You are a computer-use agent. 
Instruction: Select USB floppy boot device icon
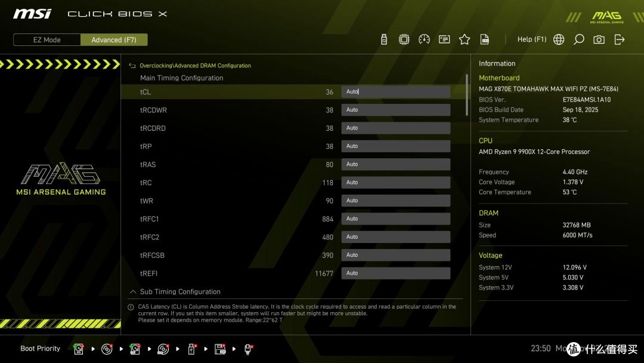(219, 349)
